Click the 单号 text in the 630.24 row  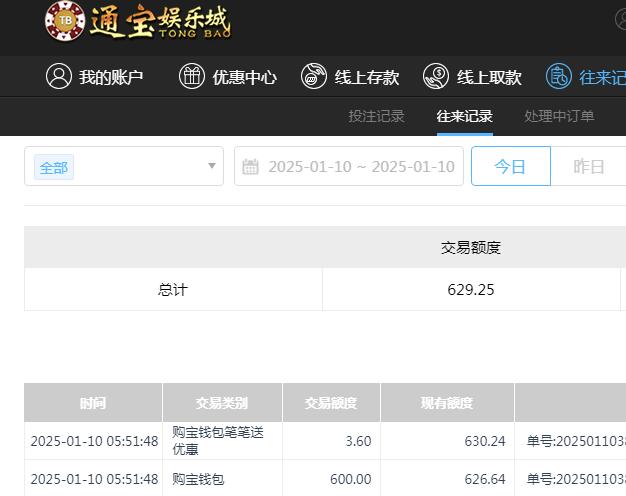[576, 441]
